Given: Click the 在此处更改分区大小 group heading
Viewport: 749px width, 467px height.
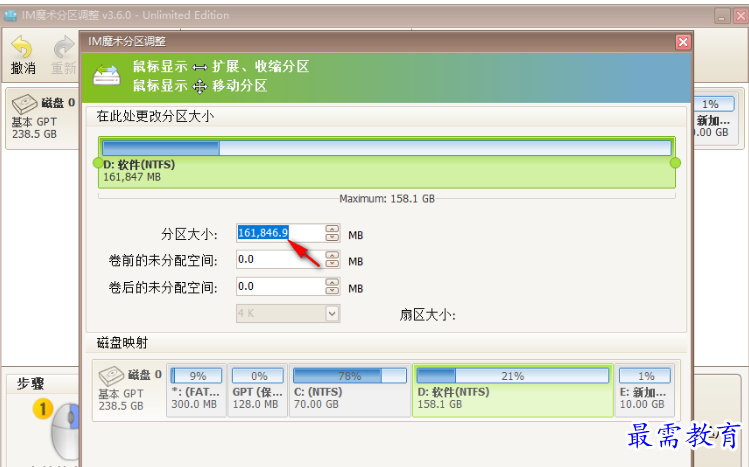Looking at the screenshot, I should [x=155, y=116].
